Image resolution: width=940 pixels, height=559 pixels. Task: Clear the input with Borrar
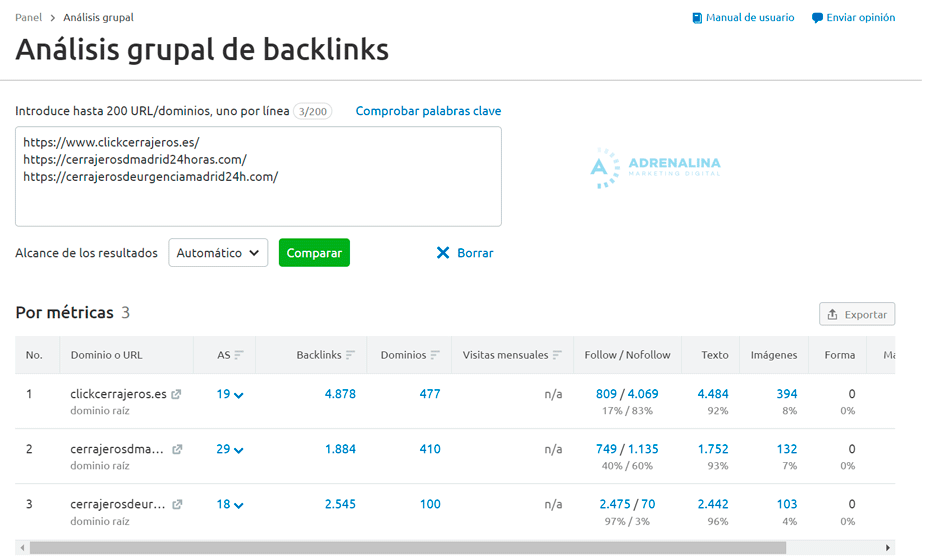(475, 253)
